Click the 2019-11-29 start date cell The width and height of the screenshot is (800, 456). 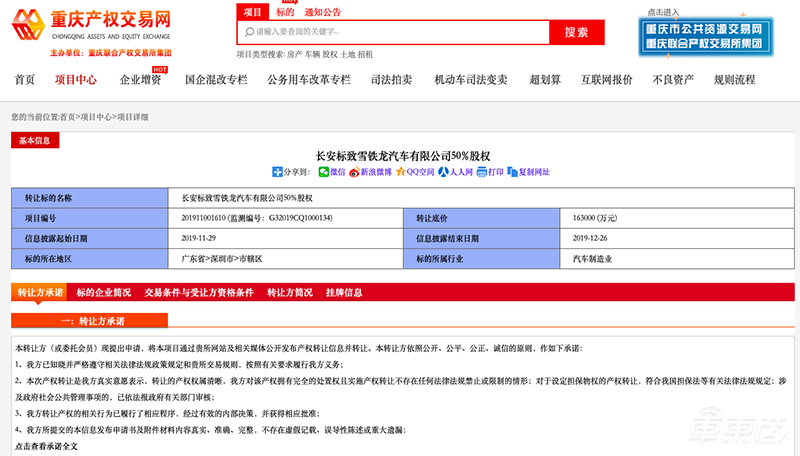click(x=285, y=238)
